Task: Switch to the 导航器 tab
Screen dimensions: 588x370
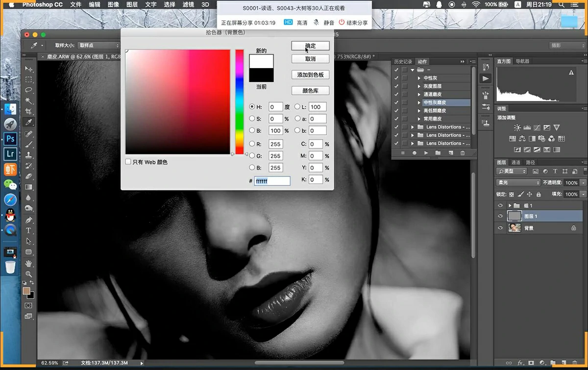Action: 522,61
